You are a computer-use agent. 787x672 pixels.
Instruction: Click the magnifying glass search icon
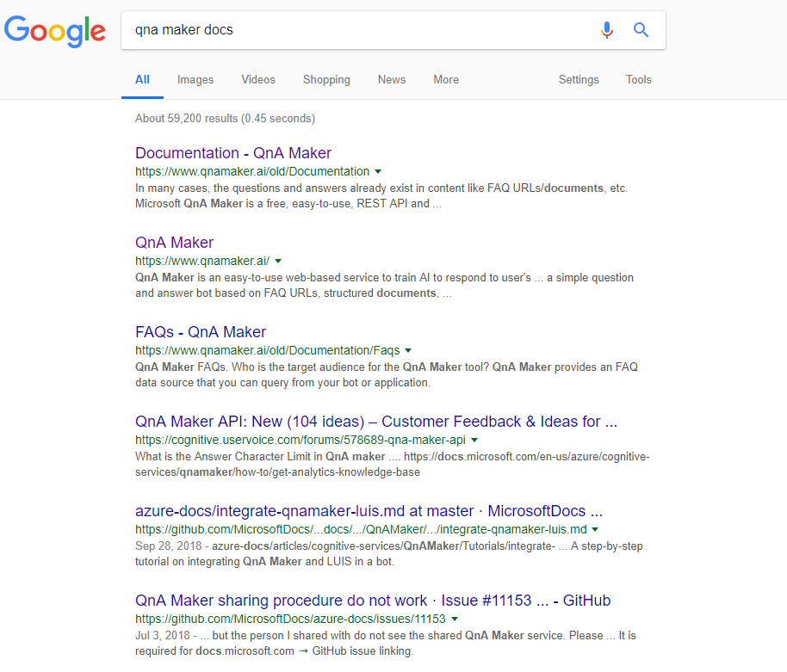tap(641, 29)
